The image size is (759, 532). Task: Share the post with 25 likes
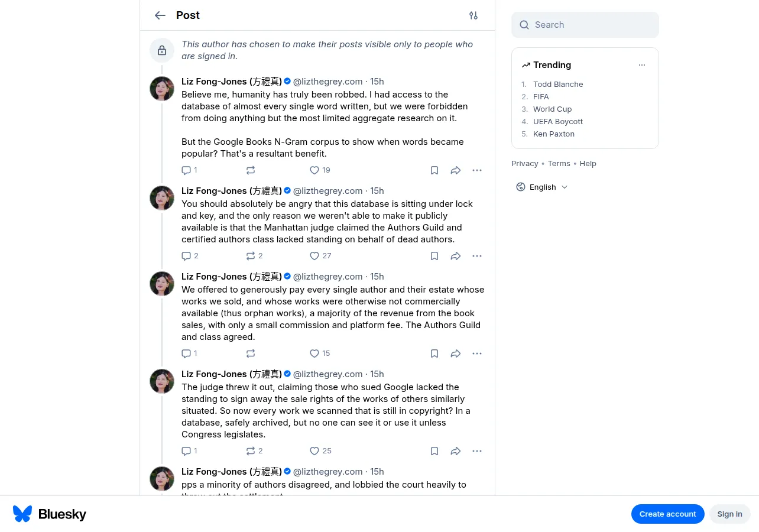pyautogui.click(x=456, y=451)
